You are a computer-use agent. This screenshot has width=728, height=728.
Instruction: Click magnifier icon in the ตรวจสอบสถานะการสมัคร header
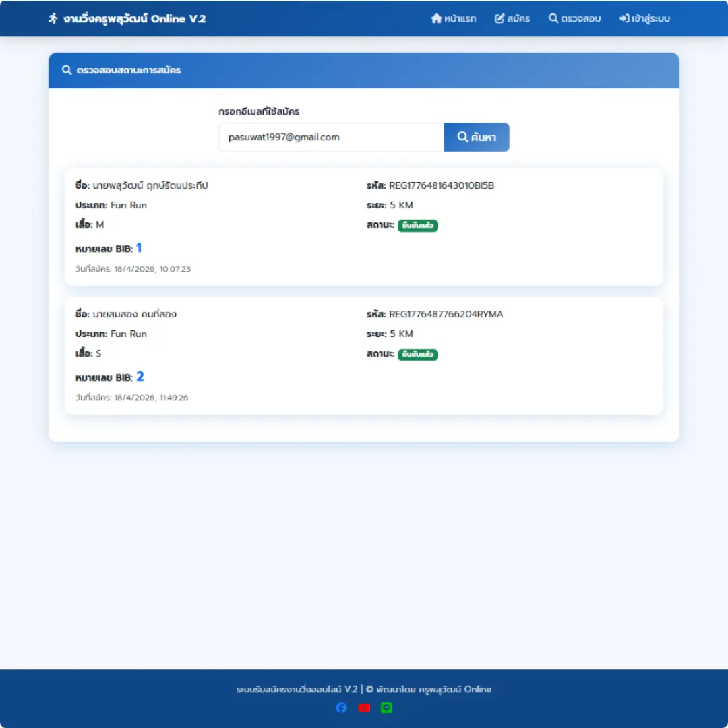pos(67,70)
